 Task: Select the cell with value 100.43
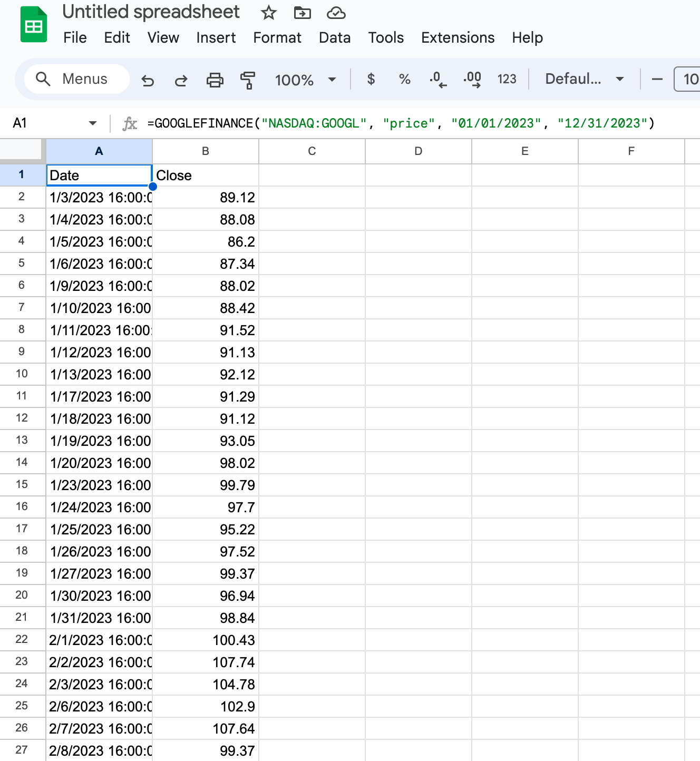(x=206, y=640)
